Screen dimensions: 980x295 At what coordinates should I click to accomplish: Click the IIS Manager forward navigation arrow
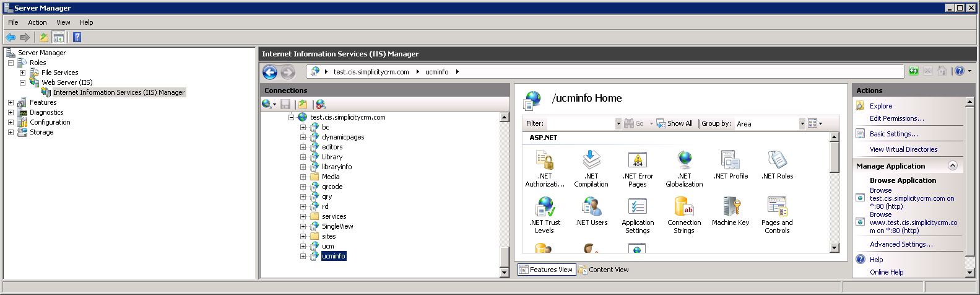tap(288, 73)
